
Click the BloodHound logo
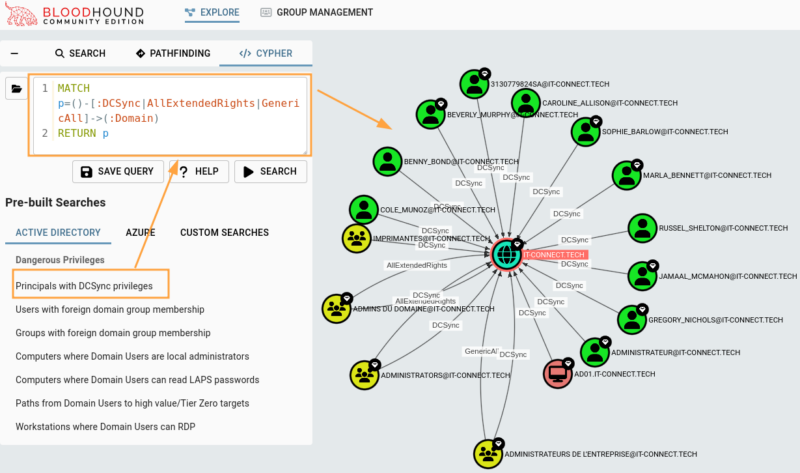74,14
